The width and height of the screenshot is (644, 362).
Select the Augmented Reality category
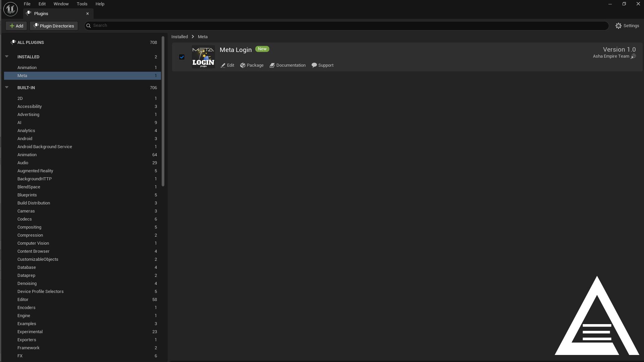(83, 171)
